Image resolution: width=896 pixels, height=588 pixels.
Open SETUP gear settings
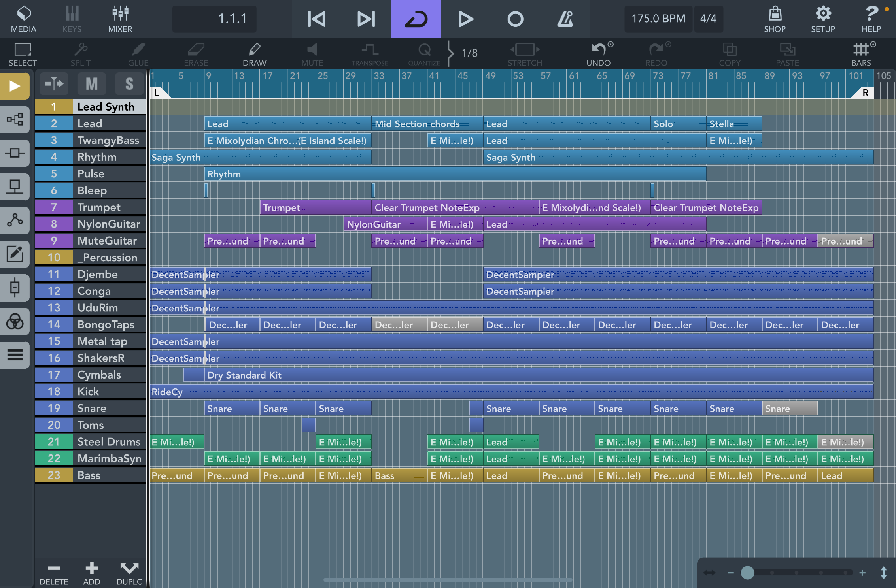coord(823,19)
